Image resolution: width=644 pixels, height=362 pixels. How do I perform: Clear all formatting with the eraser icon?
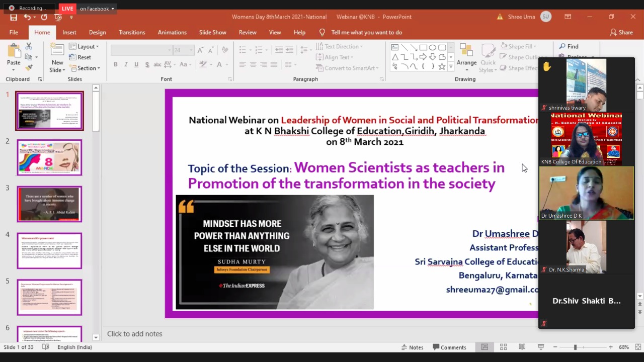(x=225, y=50)
